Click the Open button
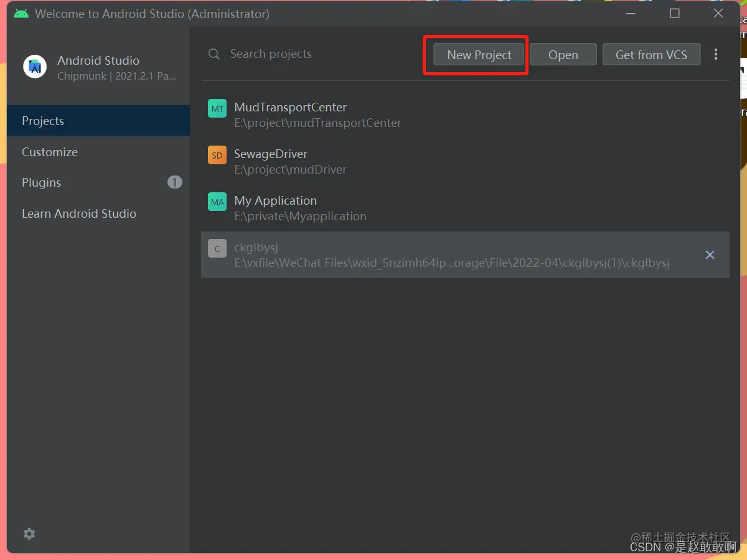 [x=563, y=55]
